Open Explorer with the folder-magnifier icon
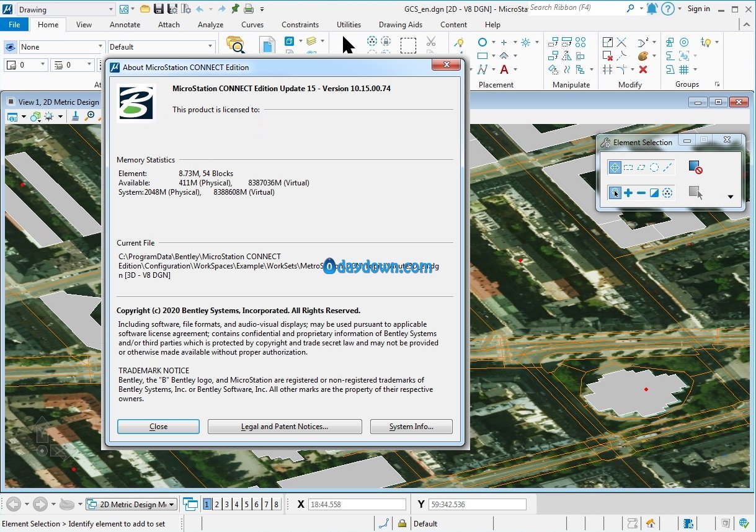The height and width of the screenshot is (532, 756). point(236,45)
